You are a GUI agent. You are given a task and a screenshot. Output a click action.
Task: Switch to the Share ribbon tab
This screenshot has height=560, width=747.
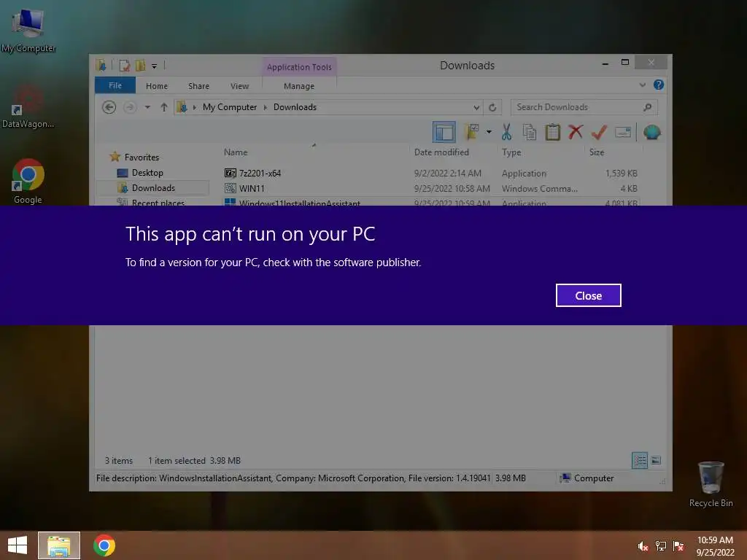coord(198,86)
